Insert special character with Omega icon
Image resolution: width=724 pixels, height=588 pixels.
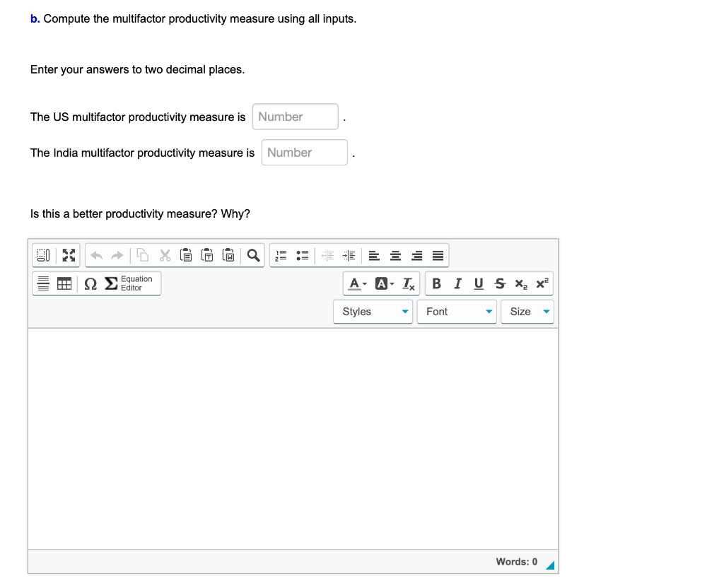(90, 283)
